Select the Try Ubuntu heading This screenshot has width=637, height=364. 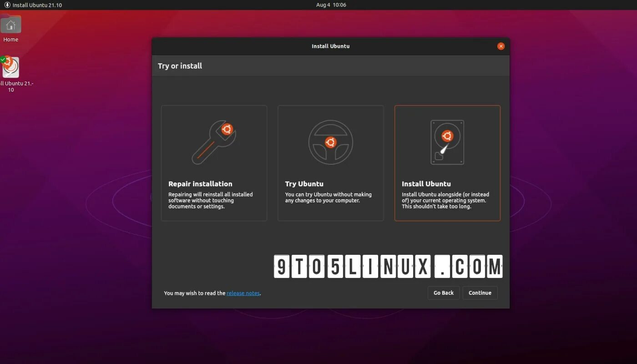tap(304, 184)
